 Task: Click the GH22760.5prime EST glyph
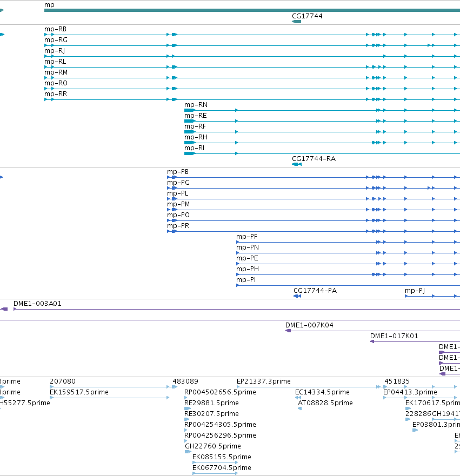coord(188,452)
